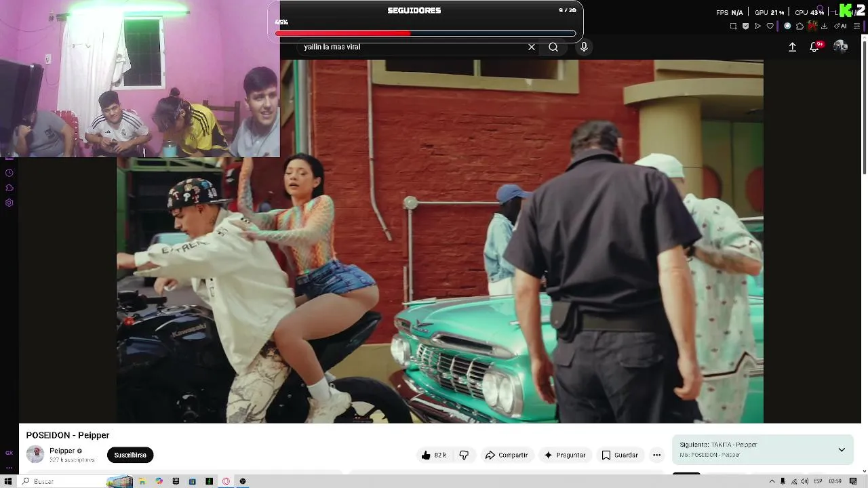Click the POSEIDON video player frame

tap(439, 241)
